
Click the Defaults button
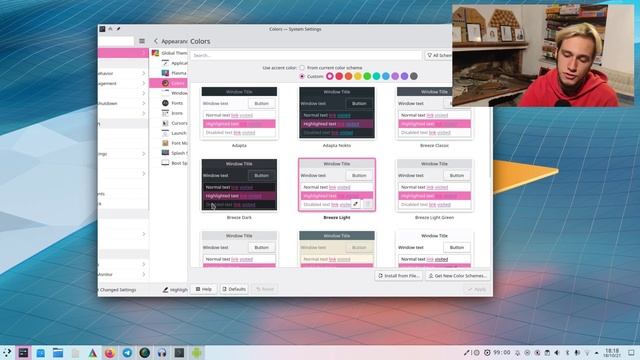[x=234, y=289]
